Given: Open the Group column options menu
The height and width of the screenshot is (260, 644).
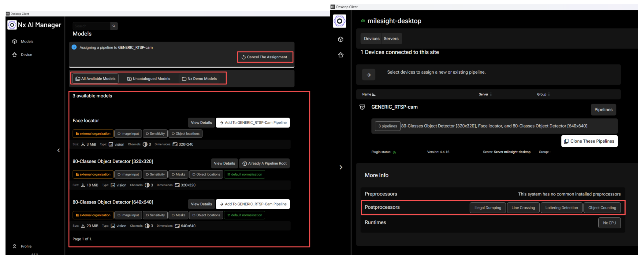Looking at the screenshot, I should pos(549,94).
